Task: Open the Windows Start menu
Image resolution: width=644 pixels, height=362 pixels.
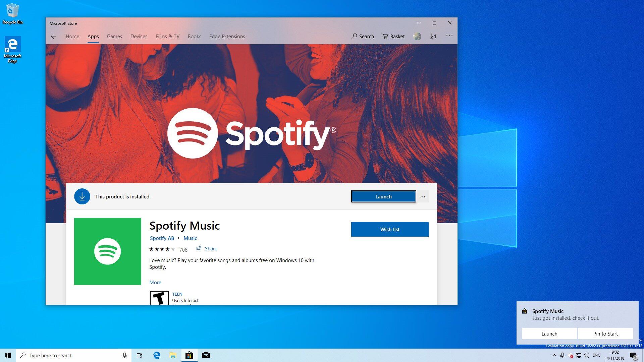Action: [8, 355]
